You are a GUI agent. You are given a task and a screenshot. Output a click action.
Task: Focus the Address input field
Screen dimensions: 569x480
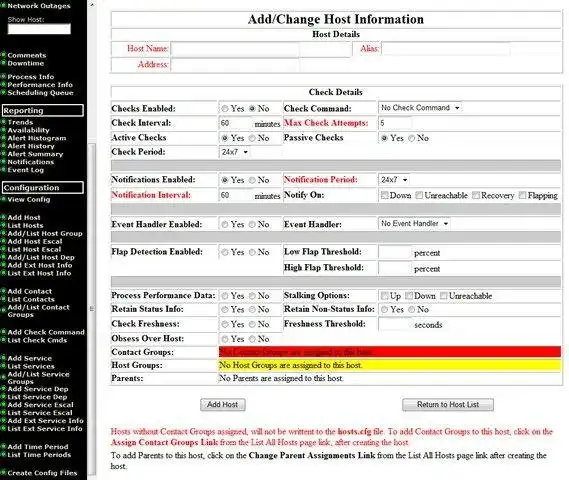pos(235,65)
